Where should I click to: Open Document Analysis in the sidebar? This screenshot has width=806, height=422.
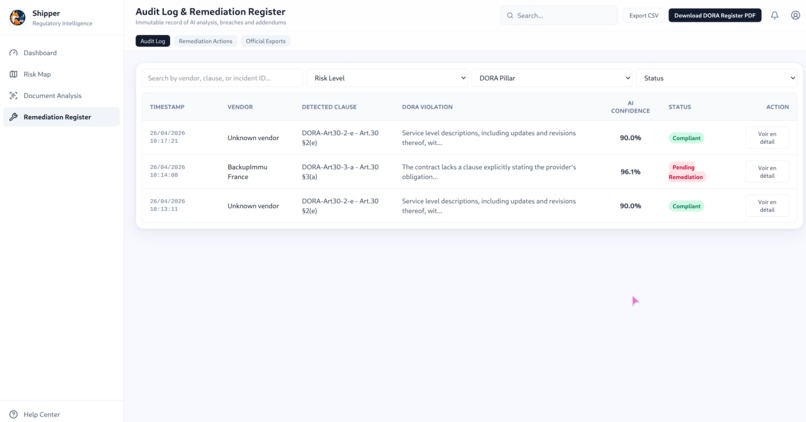click(x=61, y=96)
